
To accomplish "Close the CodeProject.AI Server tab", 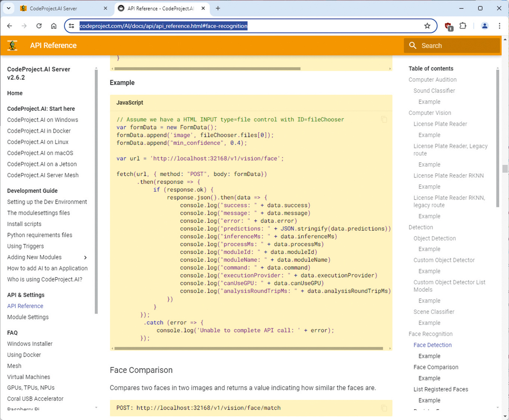I will (105, 8).
